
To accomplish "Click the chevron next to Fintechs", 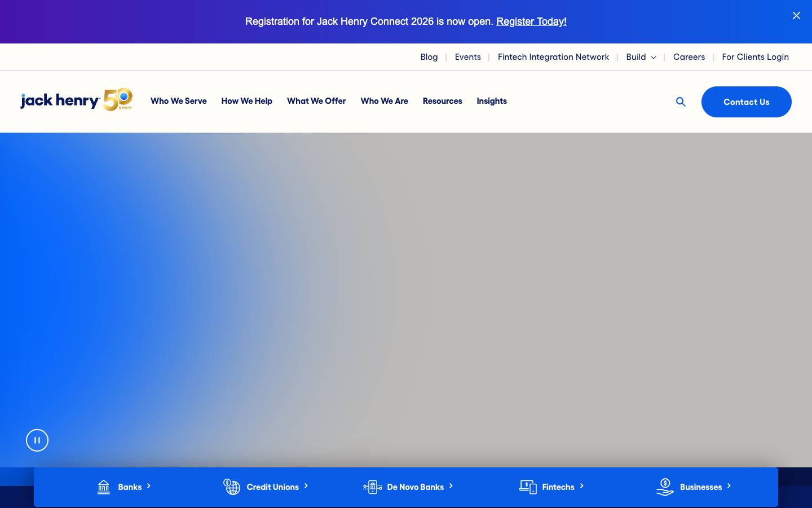I will click(581, 486).
